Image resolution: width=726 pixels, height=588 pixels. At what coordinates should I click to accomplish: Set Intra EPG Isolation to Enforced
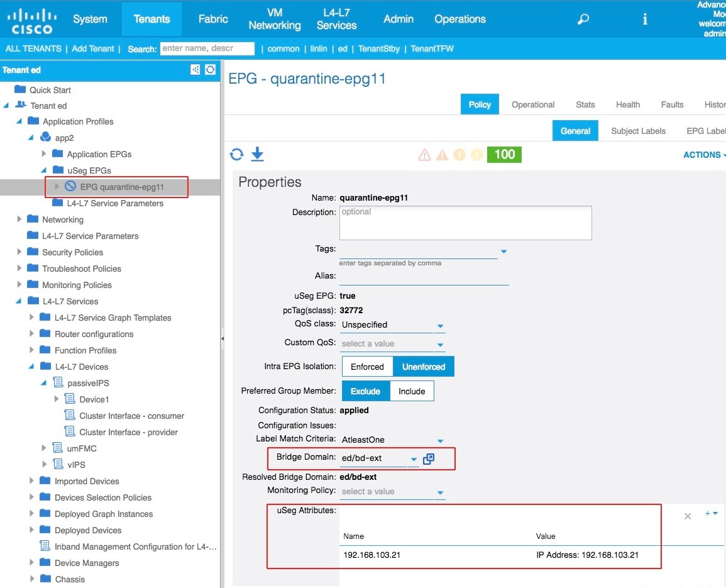pyautogui.click(x=367, y=366)
